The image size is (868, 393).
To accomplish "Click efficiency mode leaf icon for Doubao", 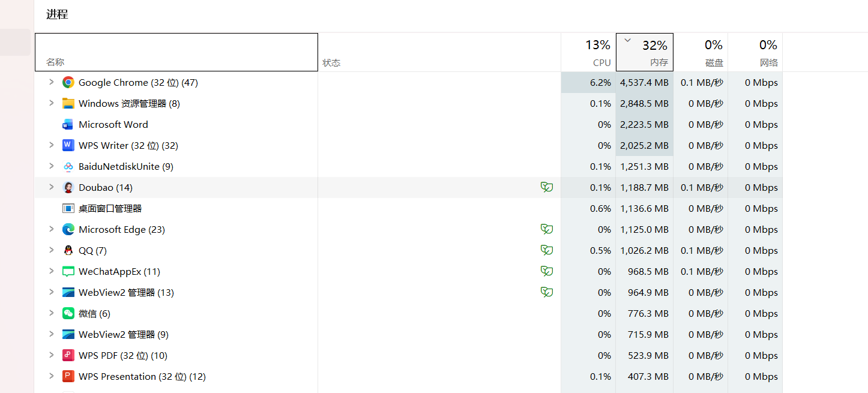I will 547,187.
